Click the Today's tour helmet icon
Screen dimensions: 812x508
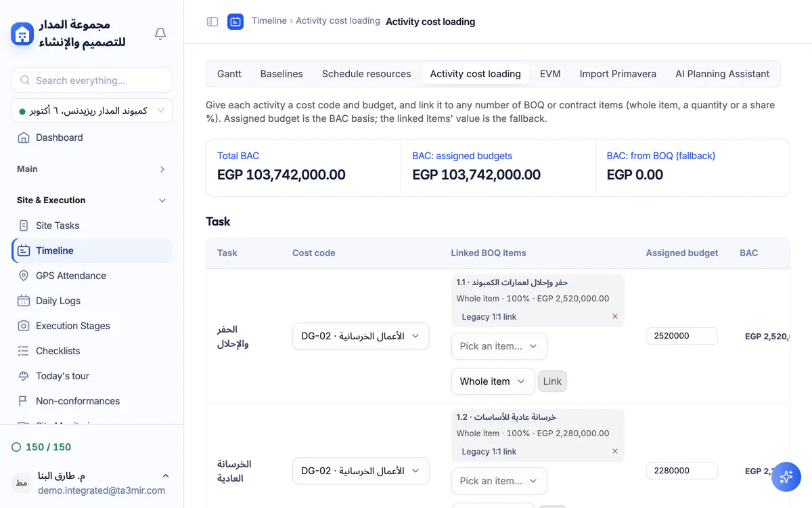pos(24,376)
